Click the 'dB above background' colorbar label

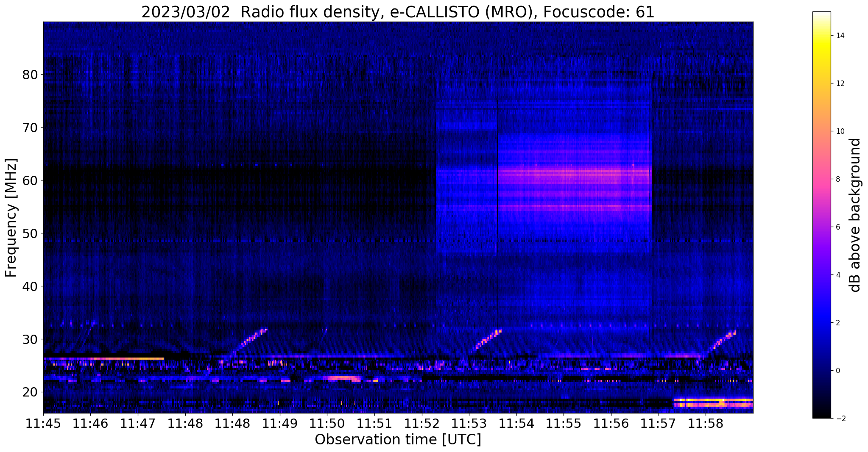pyautogui.click(x=855, y=215)
